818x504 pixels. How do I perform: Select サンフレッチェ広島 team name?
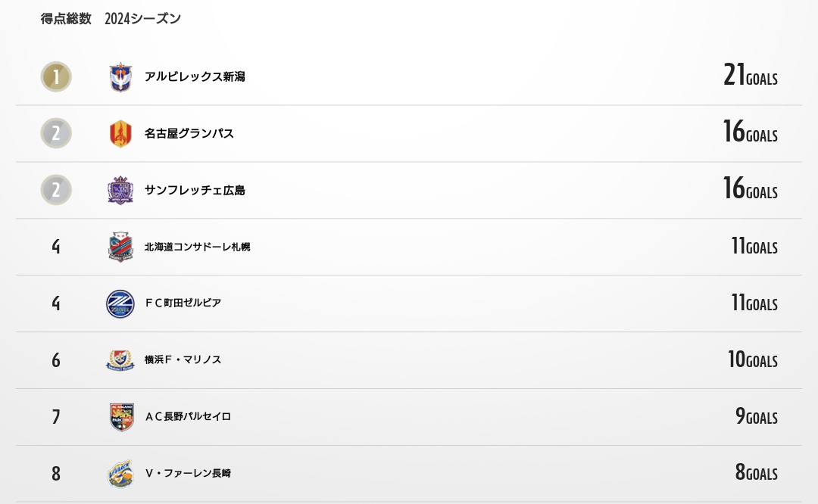coord(195,191)
